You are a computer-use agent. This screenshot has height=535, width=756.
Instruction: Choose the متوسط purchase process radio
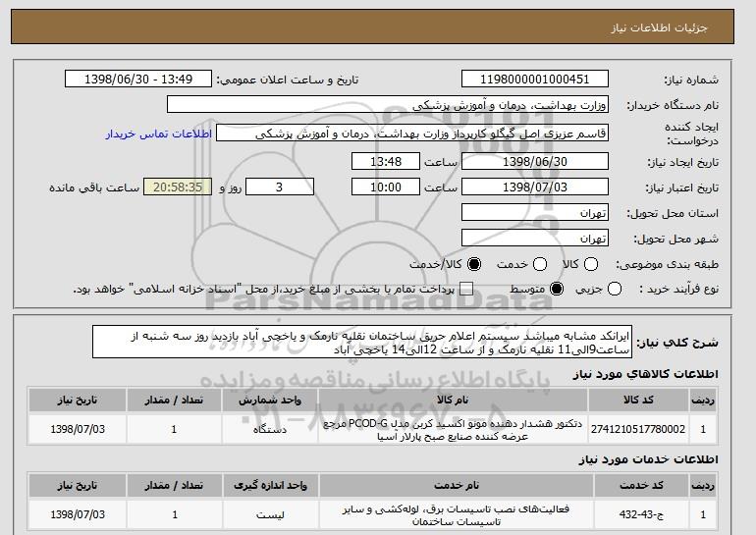tap(557, 290)
